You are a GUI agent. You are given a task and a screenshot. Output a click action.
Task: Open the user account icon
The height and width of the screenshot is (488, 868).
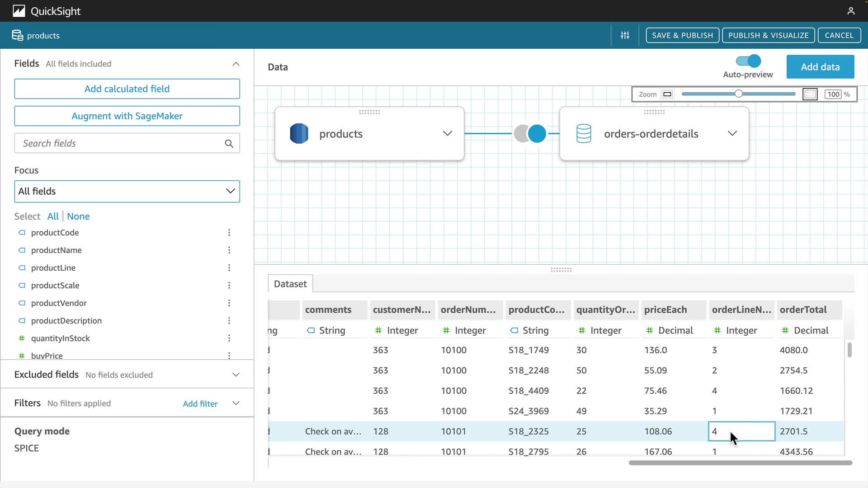(851, 11)
